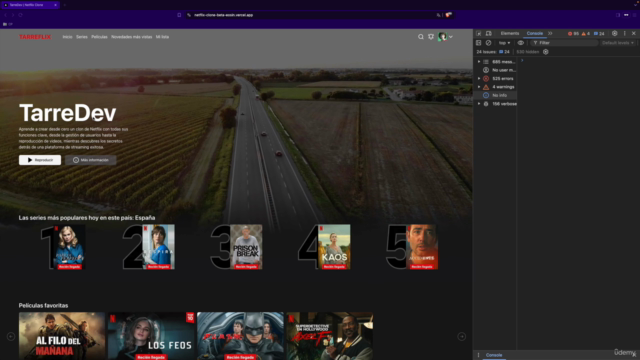The image size is (640, 360).
Task: Open the search icon in Tarreflix navbar
Action: 420,37
